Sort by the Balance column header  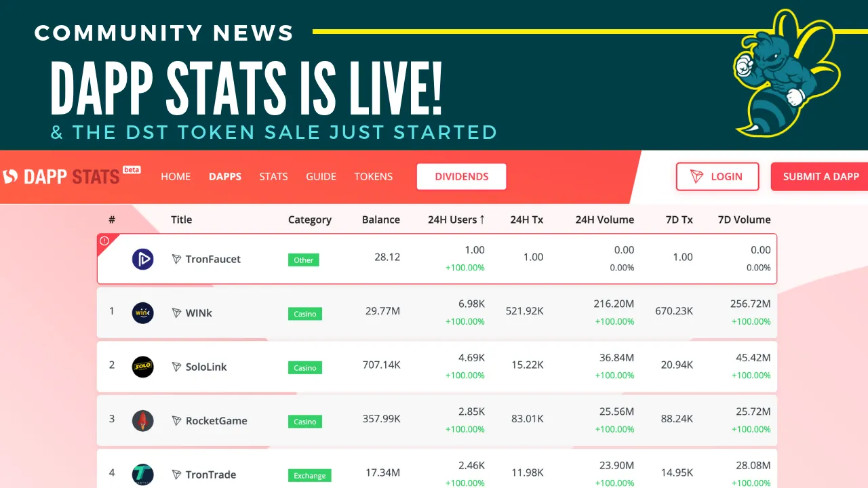381,220
